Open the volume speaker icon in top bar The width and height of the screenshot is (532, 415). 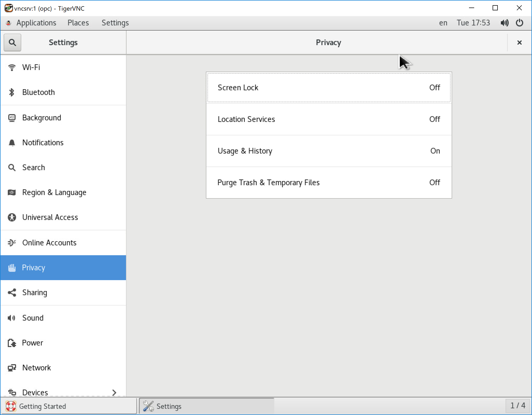point(504,23)
